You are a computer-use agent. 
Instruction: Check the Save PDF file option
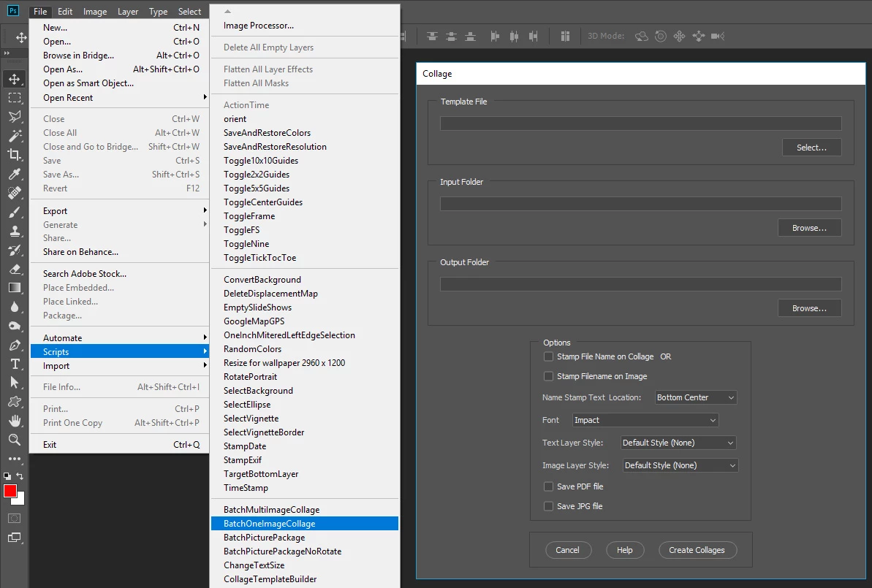548,486
